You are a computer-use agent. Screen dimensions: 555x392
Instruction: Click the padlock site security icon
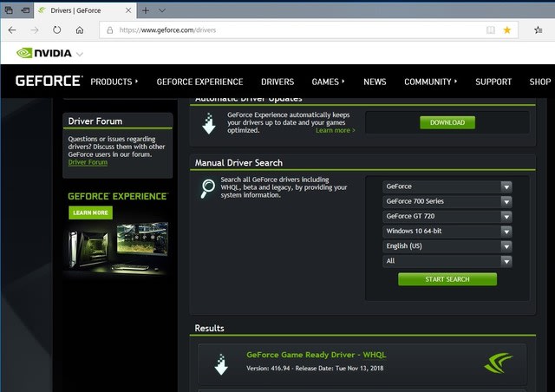coord(110,30)
